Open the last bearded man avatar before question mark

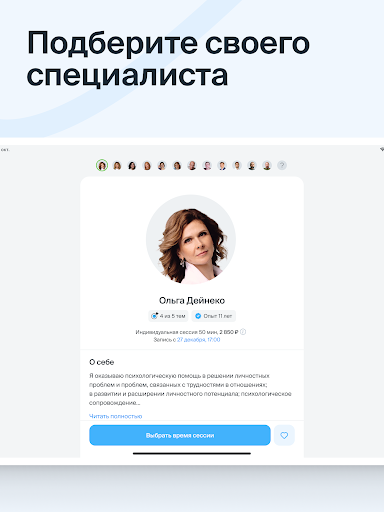point(267,165)
